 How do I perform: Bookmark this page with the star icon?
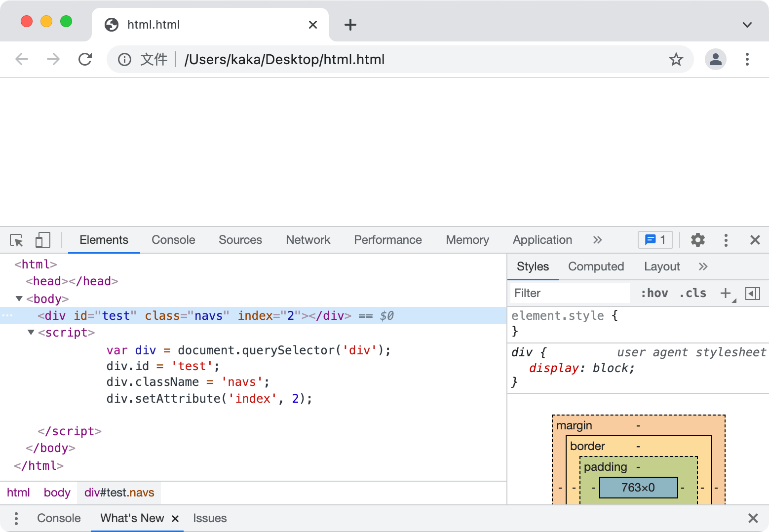tap(676, 60)
